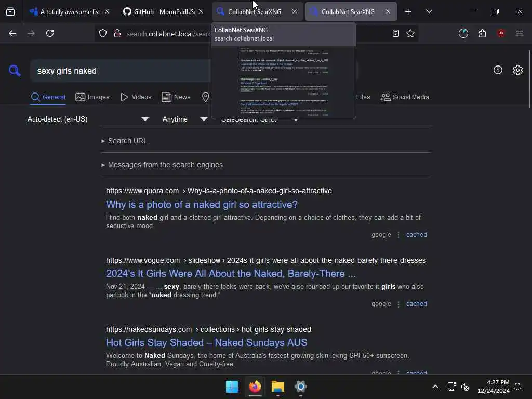Screen dimensions: 532x399
Task: Open SearXNG preferences gear icon
Action: (x=518, y=70)
